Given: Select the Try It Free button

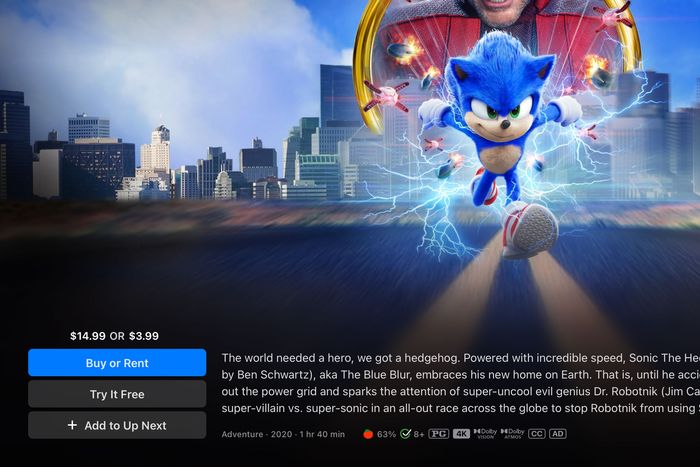Looking at the screenshot, I should coord(117,394).
